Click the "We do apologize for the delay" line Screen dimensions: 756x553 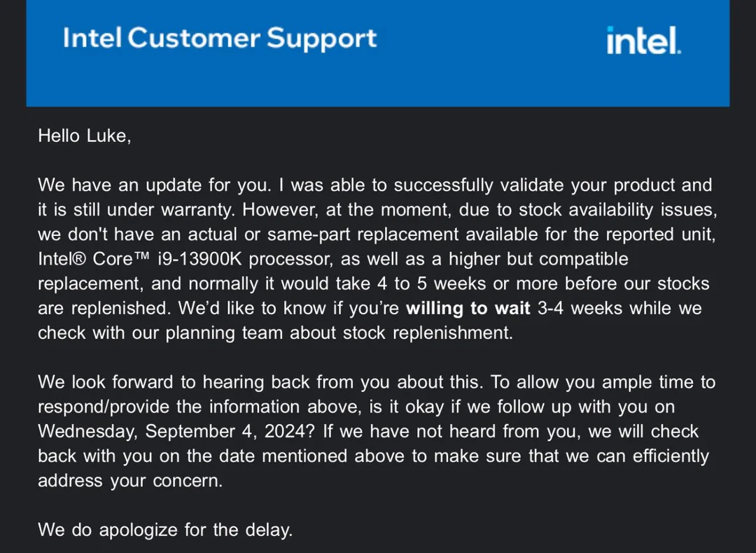(x=165, y=530)
